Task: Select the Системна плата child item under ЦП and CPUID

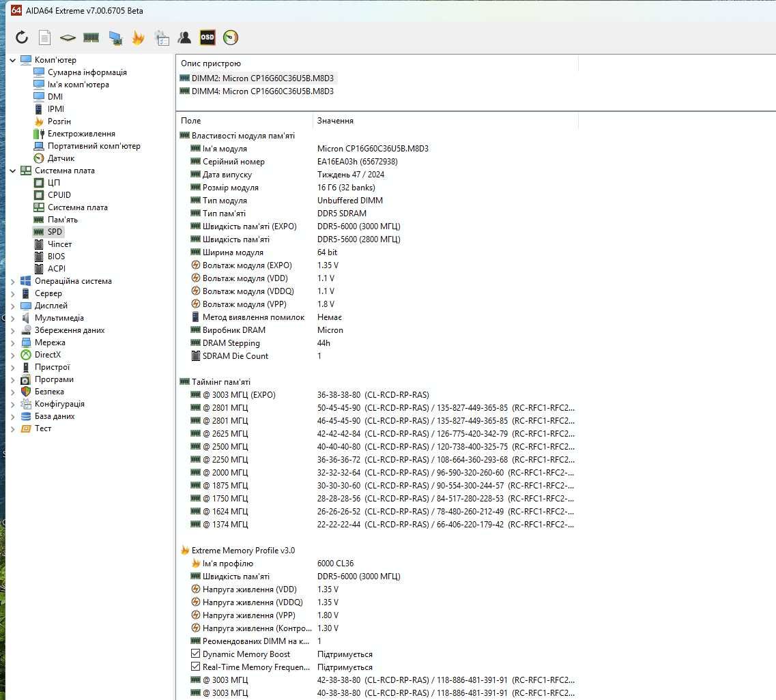Action: pyautogui.click(x=78, y=207)
